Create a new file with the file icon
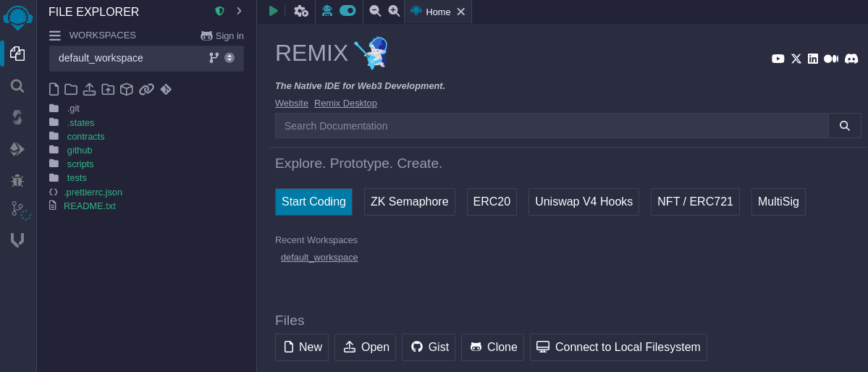 click(54, 89)
